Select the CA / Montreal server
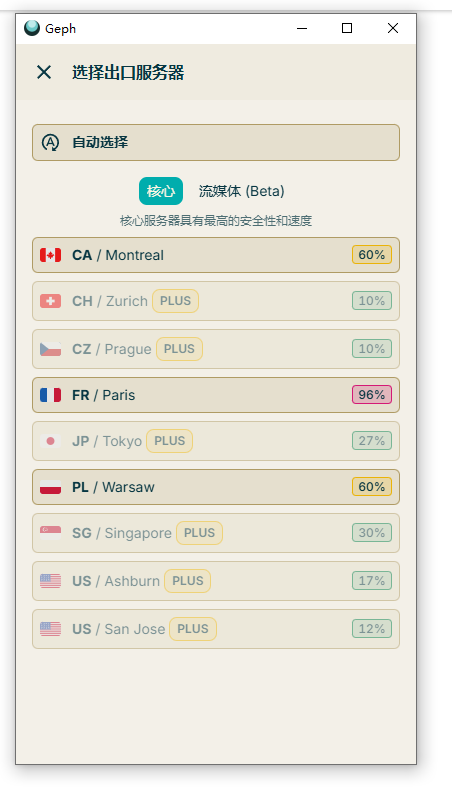The height and width of the screenshot is (787, 452). click(216, 255)
